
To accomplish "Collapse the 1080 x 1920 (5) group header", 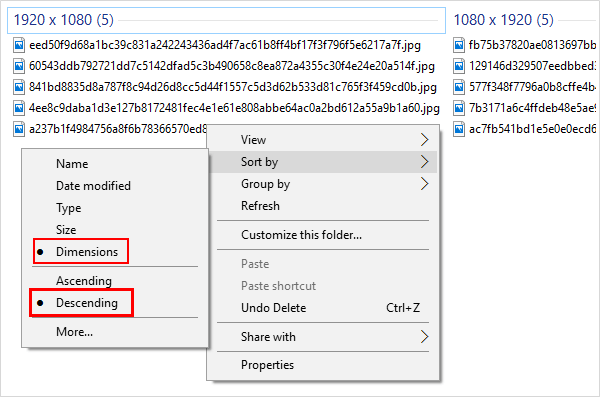I will click(x=526, y=20).
